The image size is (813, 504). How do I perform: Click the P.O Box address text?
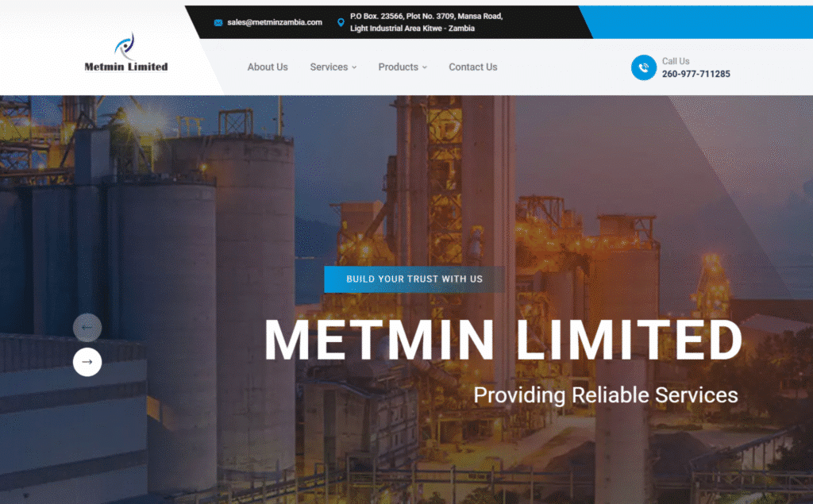426,22
